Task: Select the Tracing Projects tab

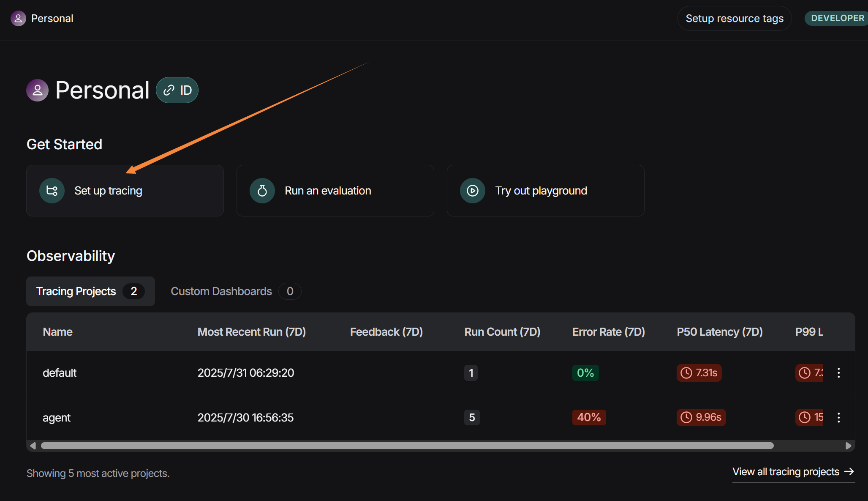Action: [x=90, y=291]
